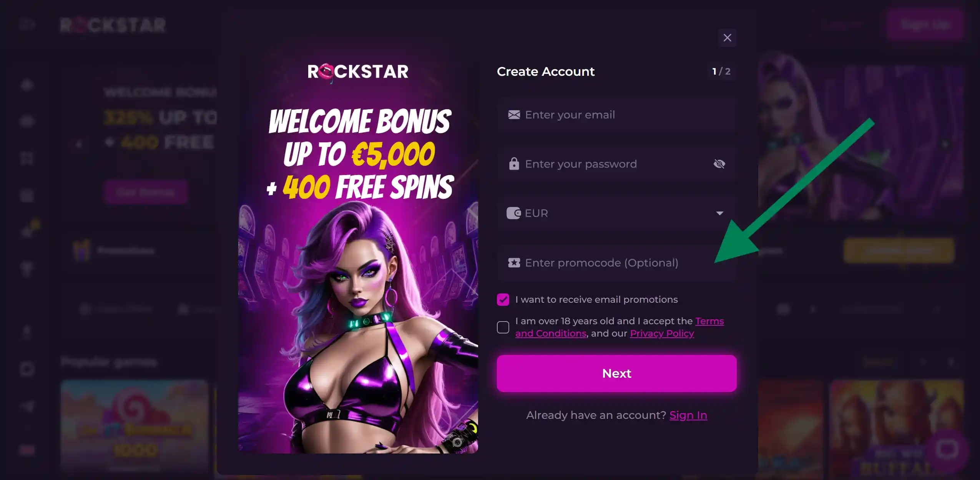Click the step 1/2 indicator badge
This screenshot has width=980, height=480.
(x=721, y=72)
